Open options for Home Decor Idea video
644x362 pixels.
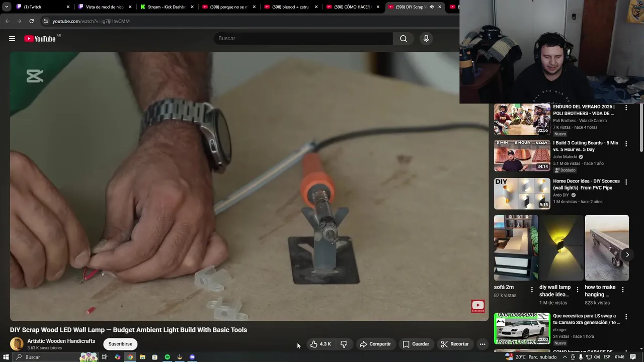pyautogui.click(x=626, y=182)
